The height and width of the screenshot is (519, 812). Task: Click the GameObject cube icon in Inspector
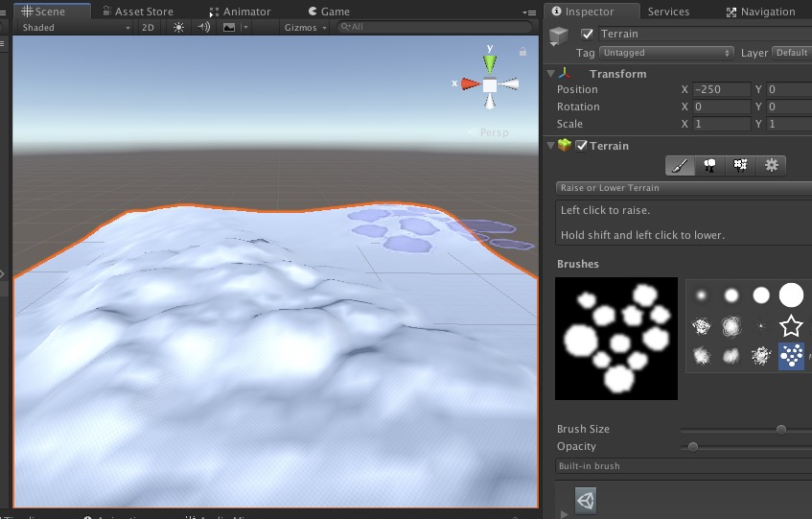559,35
